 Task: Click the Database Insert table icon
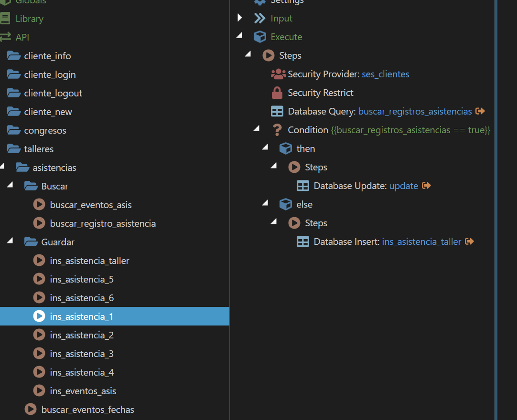pyautogui.click(x=303, y=242)
